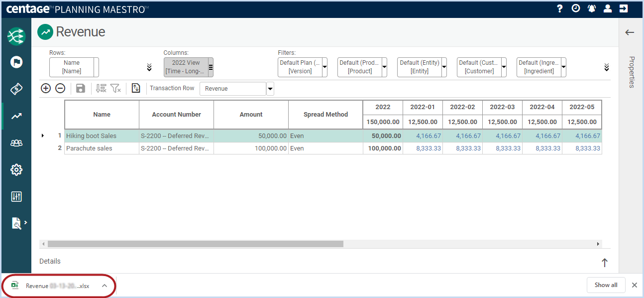Open the download item options chevron
This screenshot has height=298, width=644.
104,286
